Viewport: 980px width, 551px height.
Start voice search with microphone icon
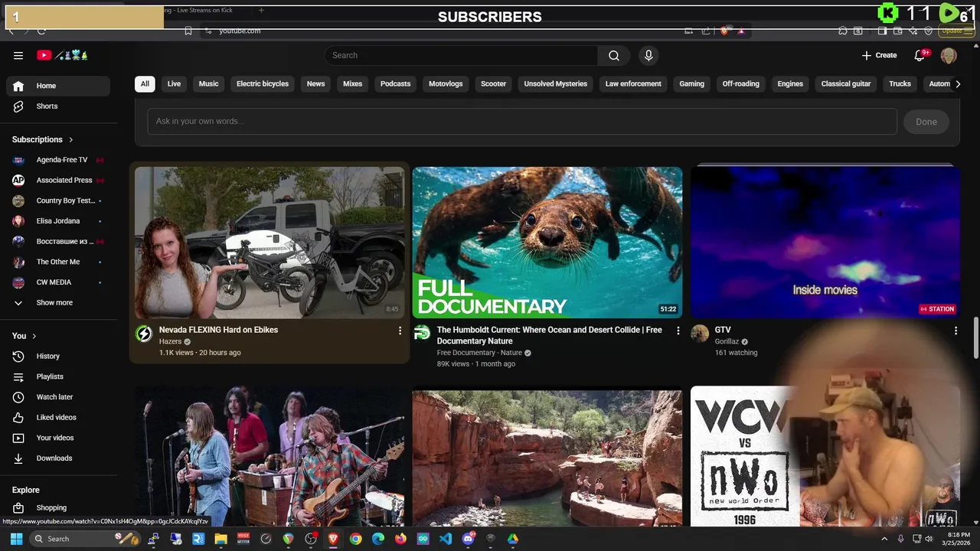pyautogui.click(x=648, y=55)
